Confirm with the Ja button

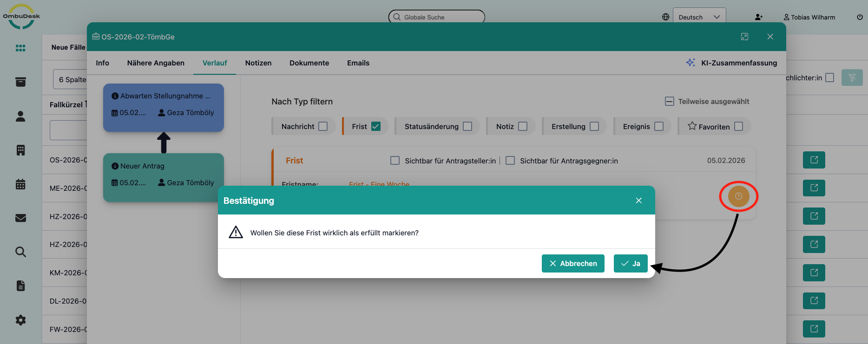pyautogui.click(x=630, y=263)
